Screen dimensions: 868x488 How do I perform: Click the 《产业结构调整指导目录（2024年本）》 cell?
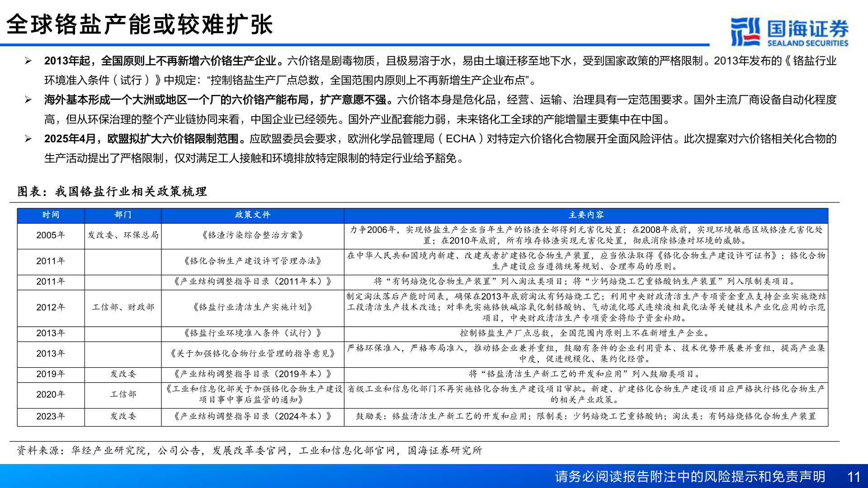pyautogui.click(x=254, y=417)
